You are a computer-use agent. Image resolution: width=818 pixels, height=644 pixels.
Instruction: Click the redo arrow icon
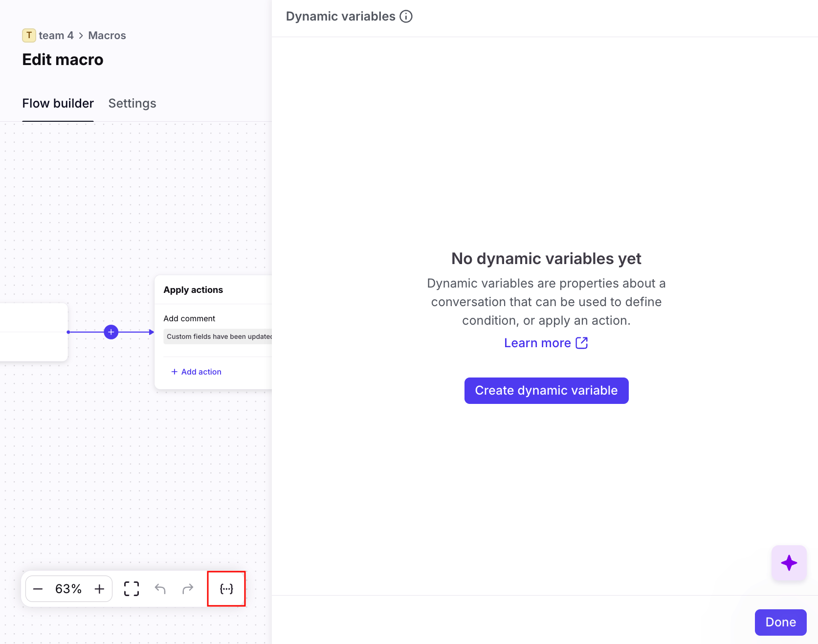pyautogui.click(x=188, y=589)
